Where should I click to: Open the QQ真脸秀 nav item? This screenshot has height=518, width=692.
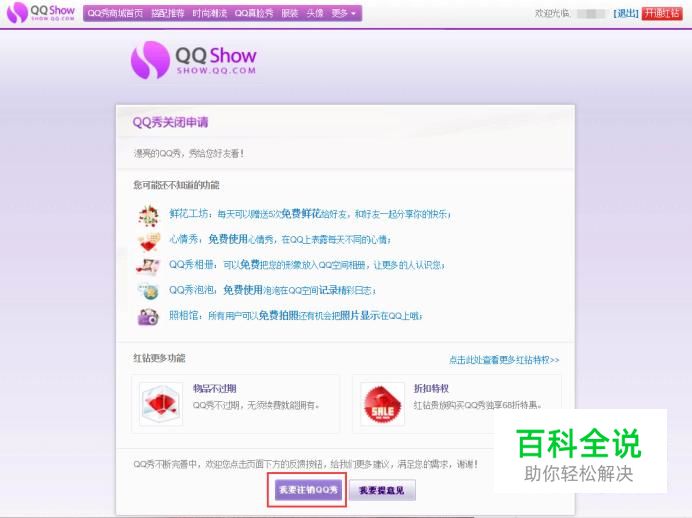click(254, 13)
